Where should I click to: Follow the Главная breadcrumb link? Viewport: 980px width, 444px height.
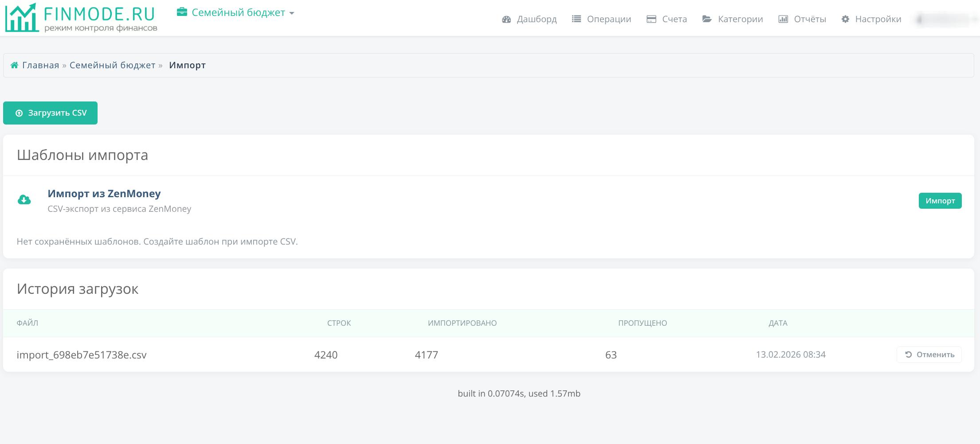click(x=40, y=65)
